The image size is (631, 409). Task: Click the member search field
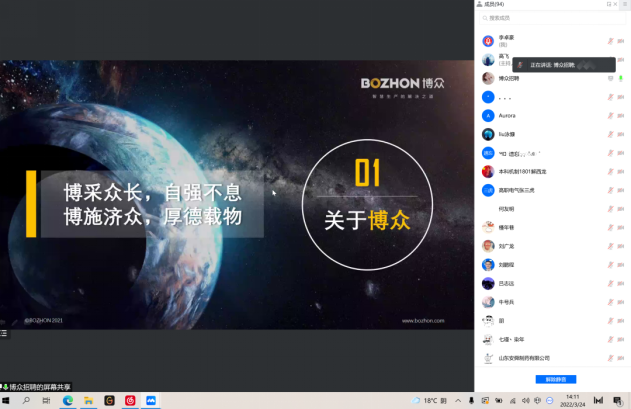pos(552,18)
